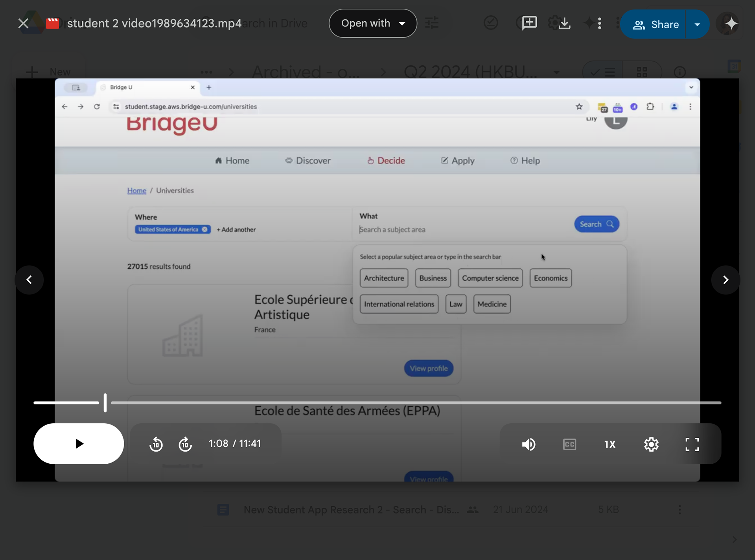
Task: Select the Business subject chip
Action: pos(433,278)
